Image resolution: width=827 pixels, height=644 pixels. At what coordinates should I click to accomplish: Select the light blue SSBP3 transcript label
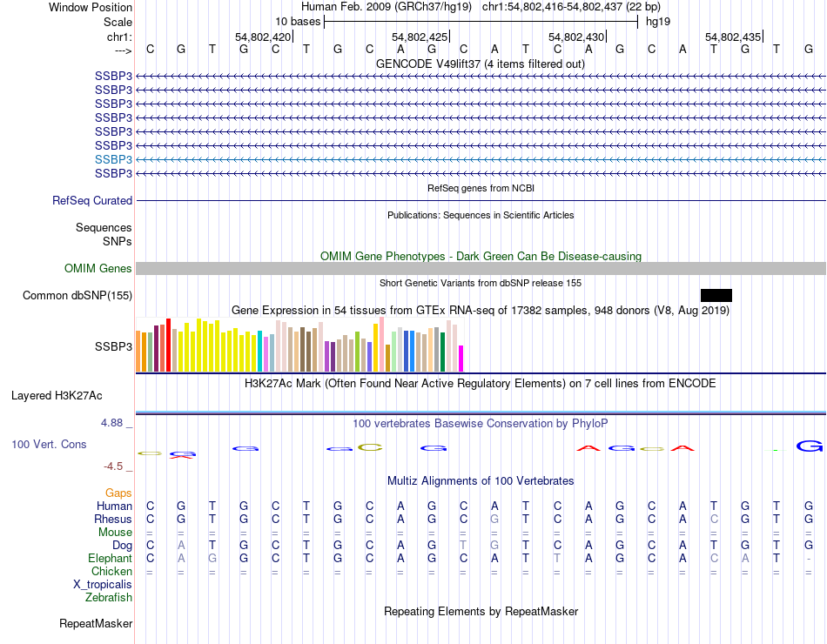coord(113,159)
